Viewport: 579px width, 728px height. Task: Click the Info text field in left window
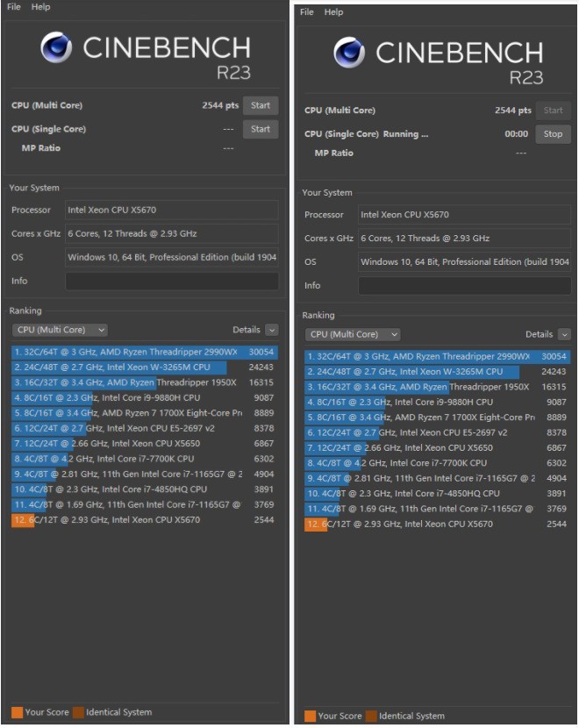click(171, 281)
